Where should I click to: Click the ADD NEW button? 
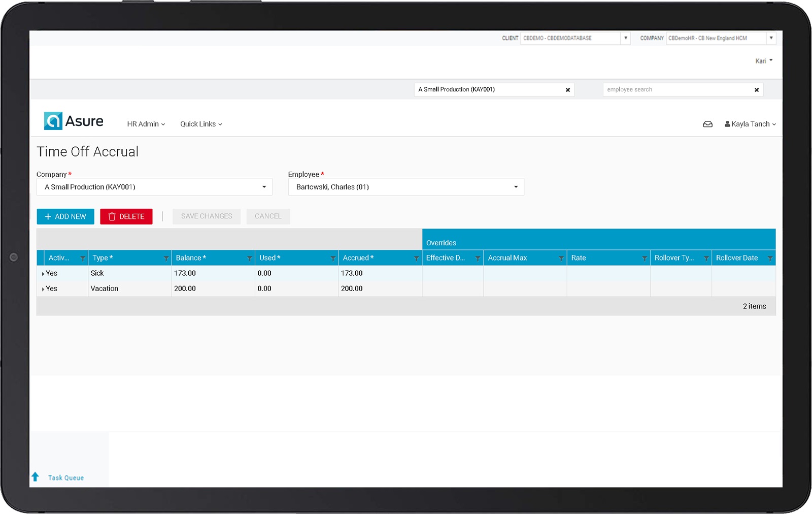coord(65,216)
